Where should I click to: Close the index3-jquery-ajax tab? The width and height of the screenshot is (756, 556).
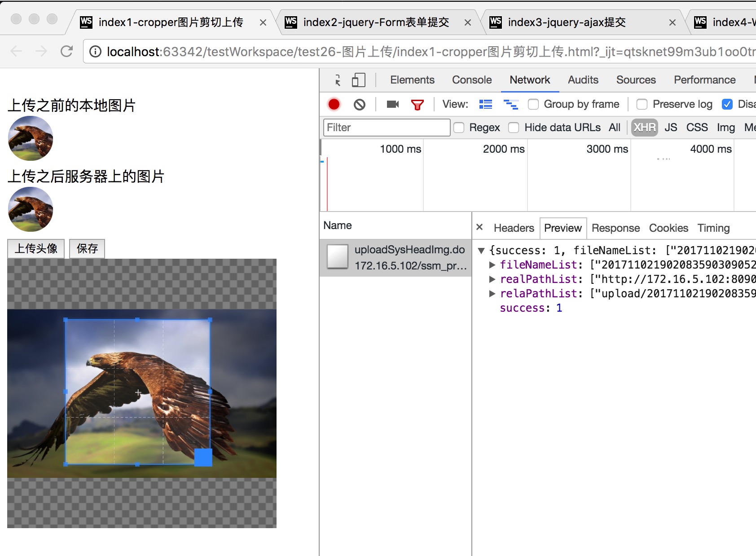pyautogui.click(x=672, y=22)
